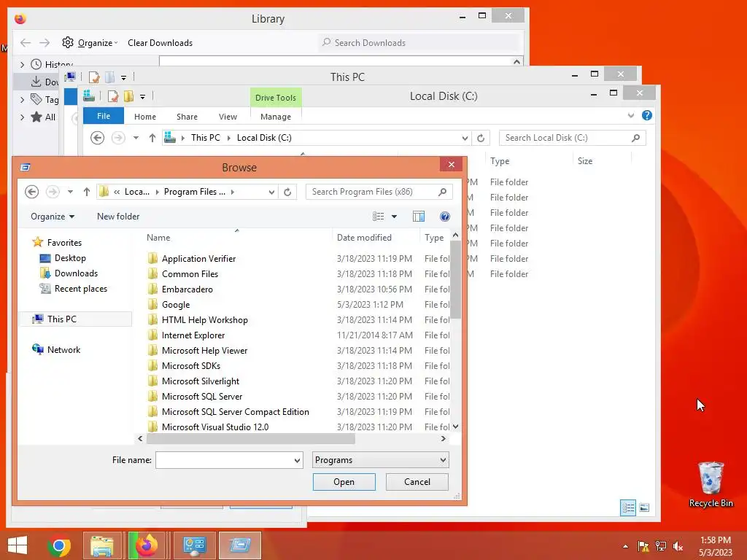Open the Organize dropdown in Browse dialog
Image resolution: width=747 pixels, height=560 pixels.
(x=53, y=217)
